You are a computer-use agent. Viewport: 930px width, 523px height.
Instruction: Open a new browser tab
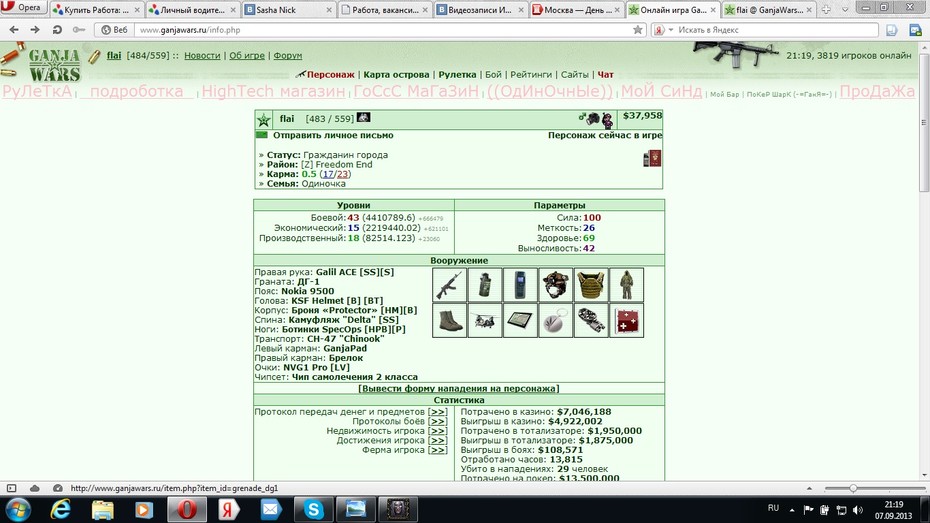pyautogui.click(x=826, y=9)
